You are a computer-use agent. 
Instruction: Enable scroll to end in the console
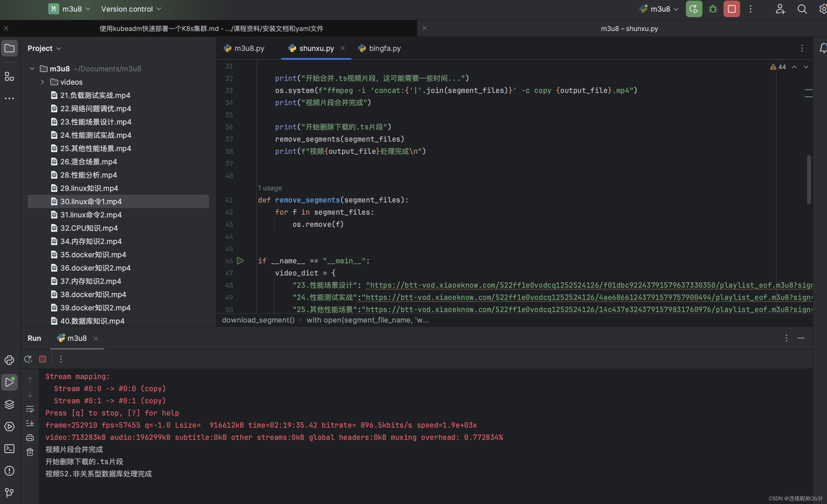(30, 424)
